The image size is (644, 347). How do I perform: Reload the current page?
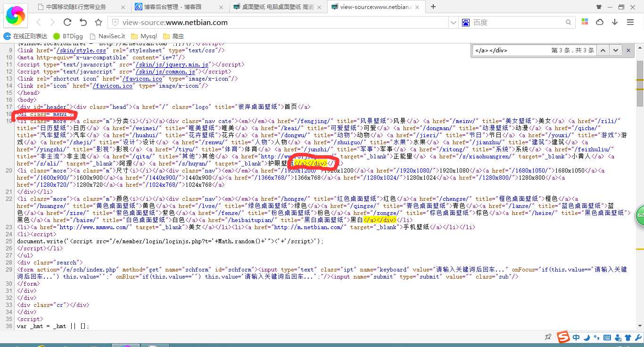click(67, 22)
